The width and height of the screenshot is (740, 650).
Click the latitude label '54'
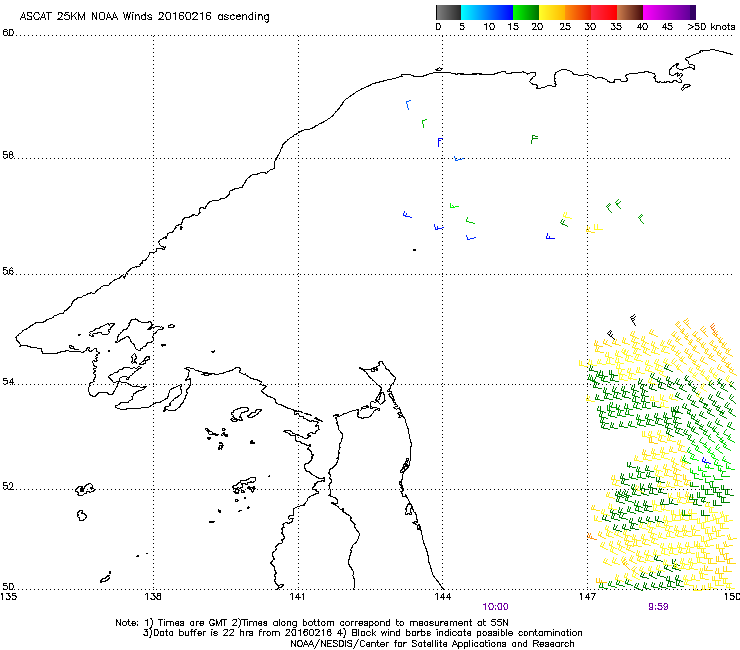(8, 381)
